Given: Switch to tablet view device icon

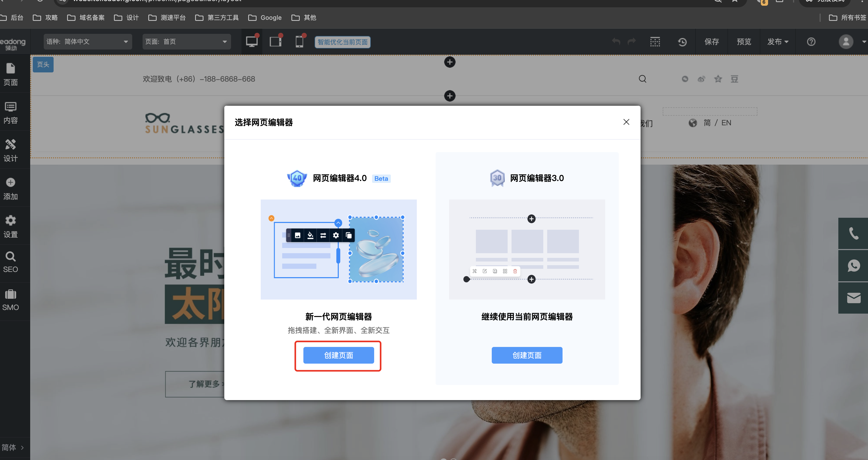Looking at the screenshot, I should click(276, 42).
